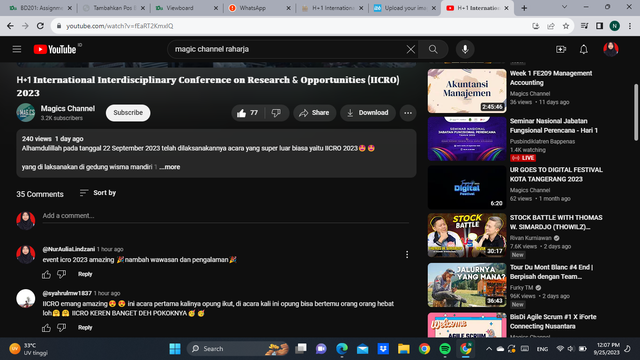Open options menu on @NurAuliaLindzani comment

click(x=407, y=255)
